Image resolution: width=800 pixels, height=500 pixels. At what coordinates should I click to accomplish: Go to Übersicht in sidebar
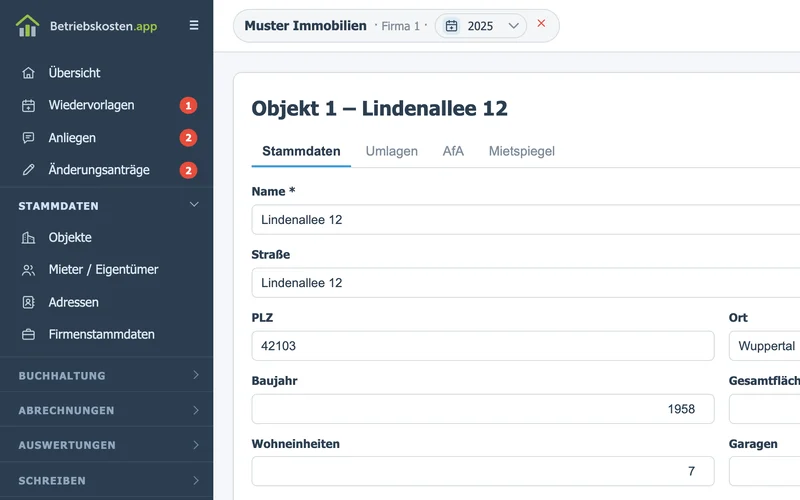click(x=74, y=73)
